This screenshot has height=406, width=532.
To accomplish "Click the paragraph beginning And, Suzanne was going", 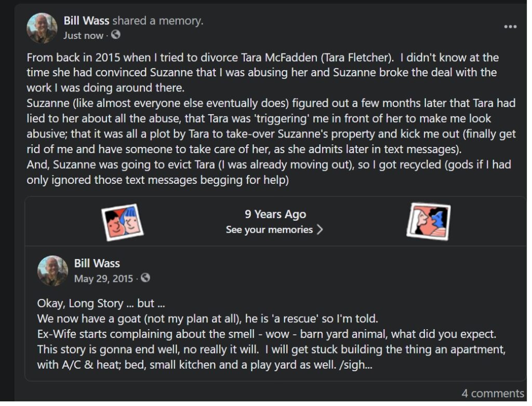I will [x=269, y=172].
